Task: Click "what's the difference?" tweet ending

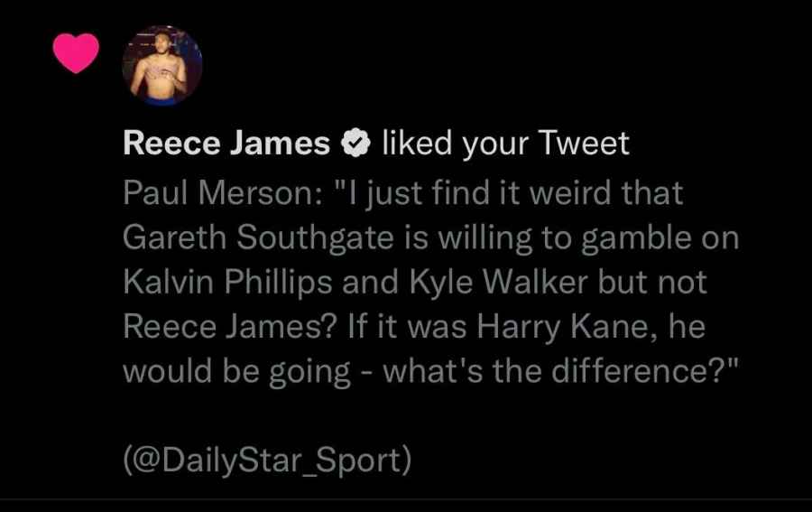Action: [x=560, y=370]
